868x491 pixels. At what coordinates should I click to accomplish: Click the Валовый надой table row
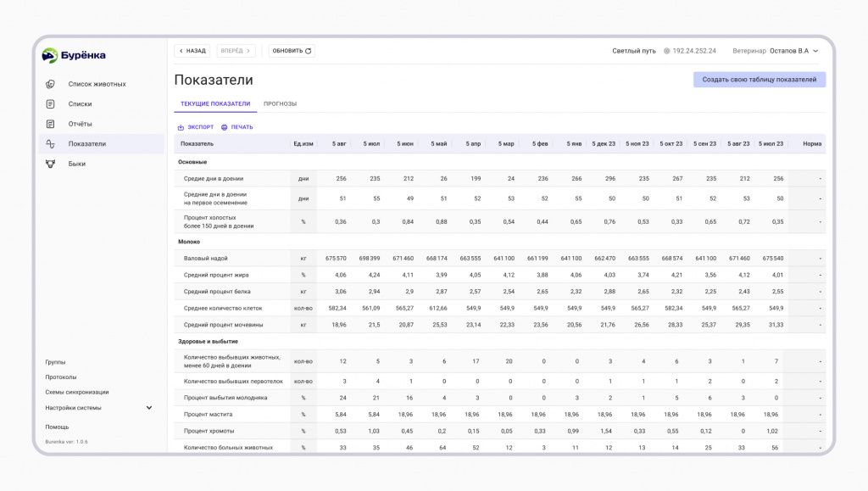pos(500,259)
